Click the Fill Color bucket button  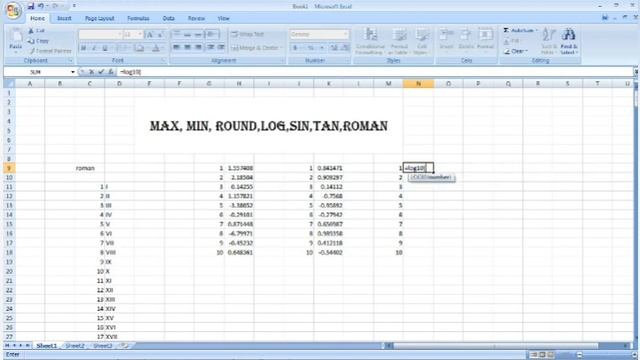click(139, 49)
